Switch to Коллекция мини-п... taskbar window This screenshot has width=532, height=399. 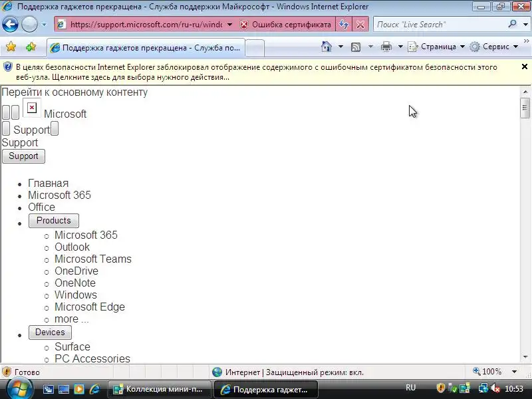(x=160, y=389)
